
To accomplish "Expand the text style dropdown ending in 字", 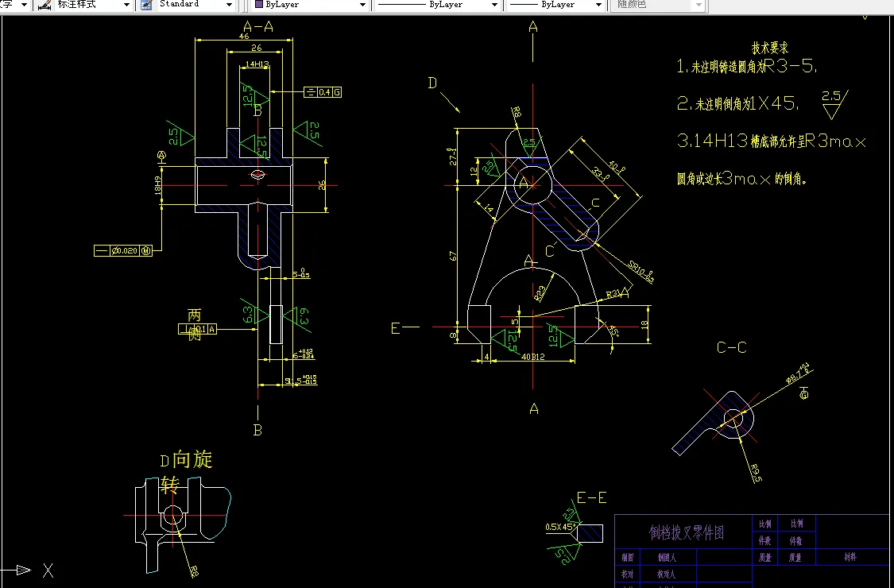I will coord(24,5).
